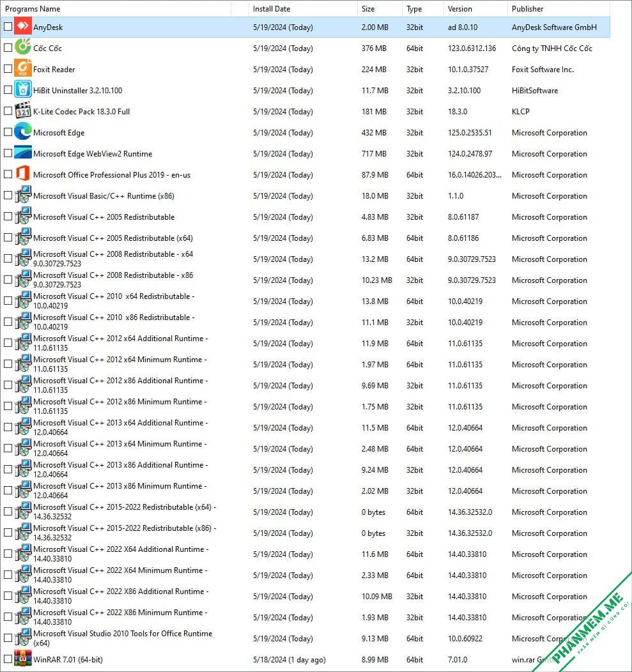Select the 5/18/2024 (1 day ago) install date

(x=289, y=660)
